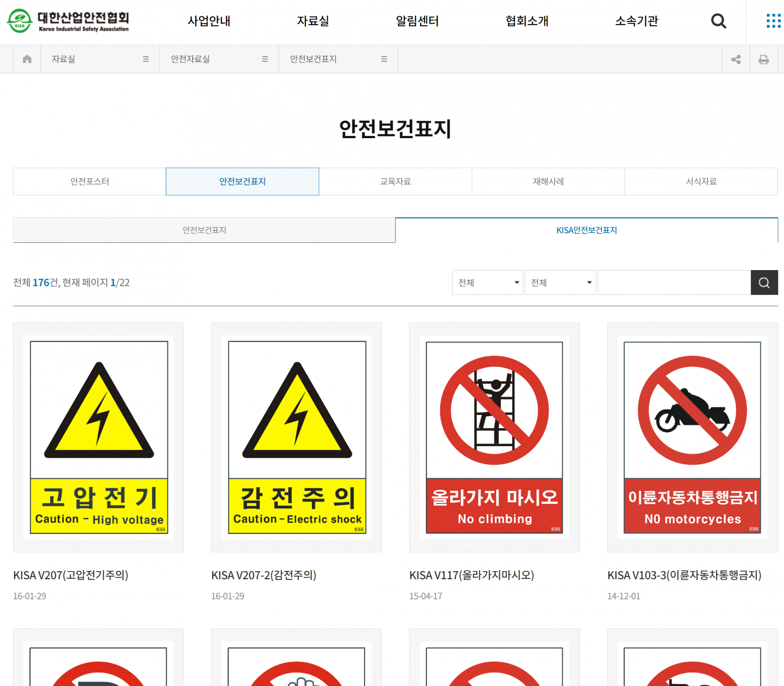Open the 사업안내 main menu
This screenshot has width=784, height=686.
209,21
